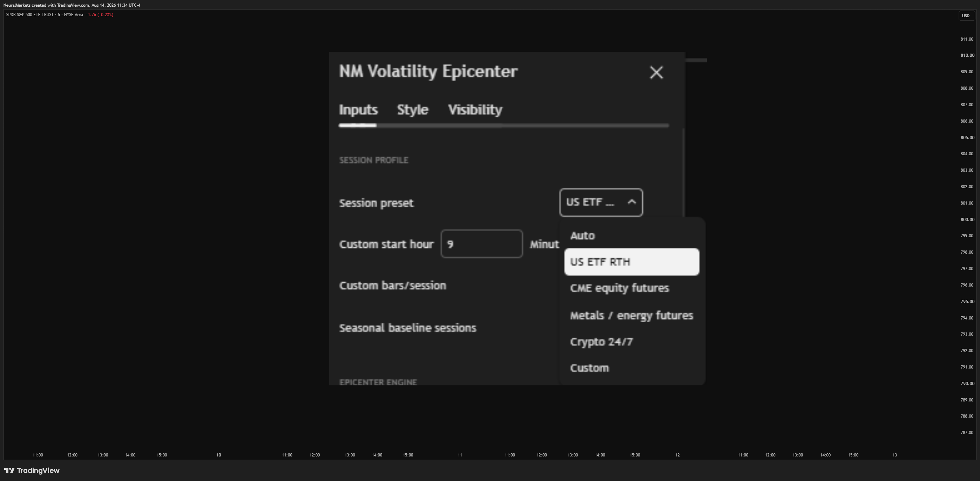Image resolution: width=980 pixels, height=481 pixels.
Task: Click the 811.00 price axis label
Action: (967, 39)
